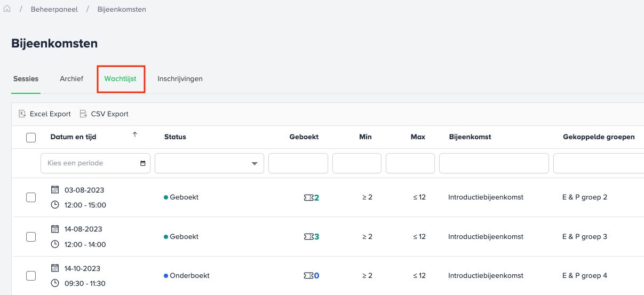Open the calendar picker icon in period filter

[142, 163]
